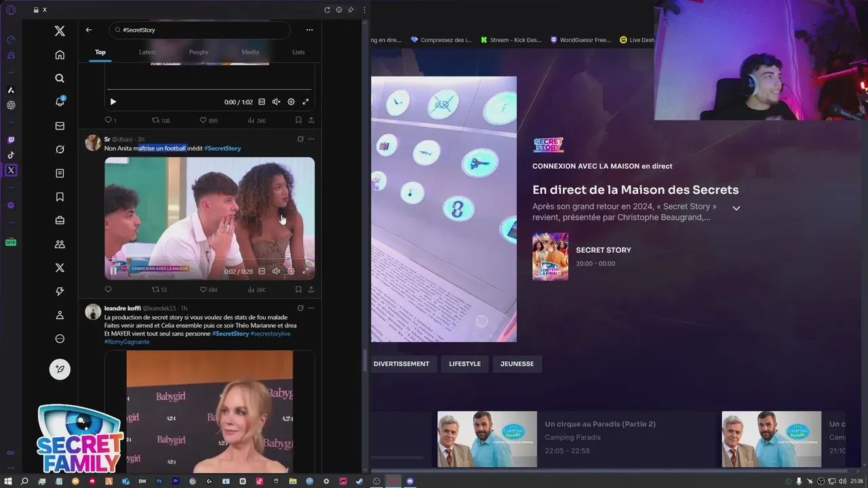Screen dimensions: 868x488
Task: Open Grok icon in X sidebar
Action: [x=60, y=150]
